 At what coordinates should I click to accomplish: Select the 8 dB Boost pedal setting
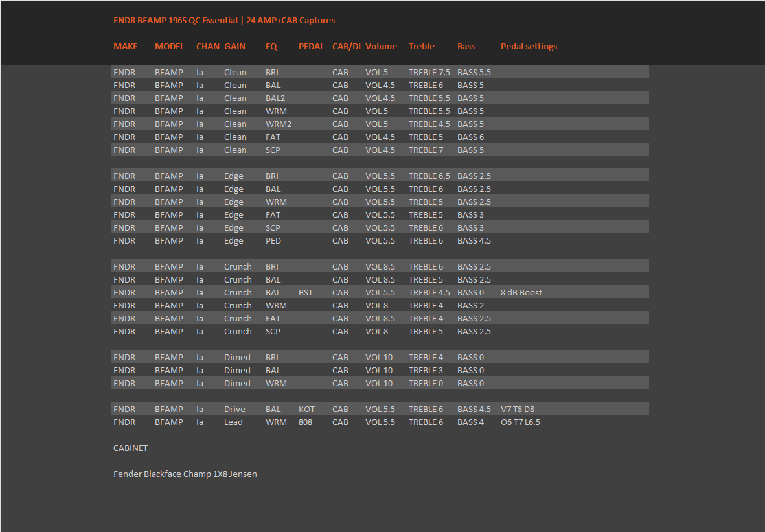coord(521,293)
